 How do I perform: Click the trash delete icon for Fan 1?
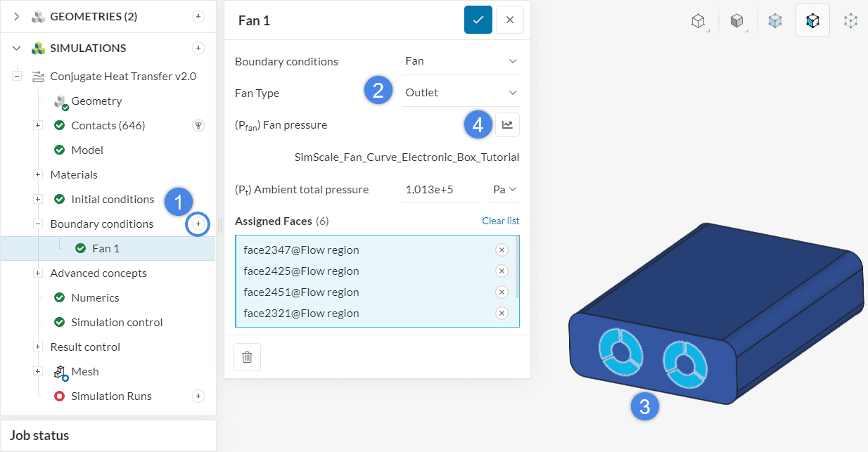pos(247,357)
